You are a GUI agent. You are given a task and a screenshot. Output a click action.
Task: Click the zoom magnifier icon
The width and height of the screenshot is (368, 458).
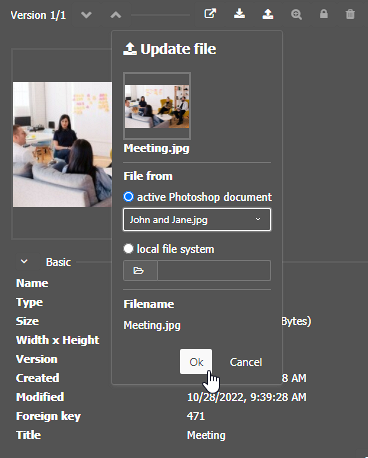(x=296, y=14)
